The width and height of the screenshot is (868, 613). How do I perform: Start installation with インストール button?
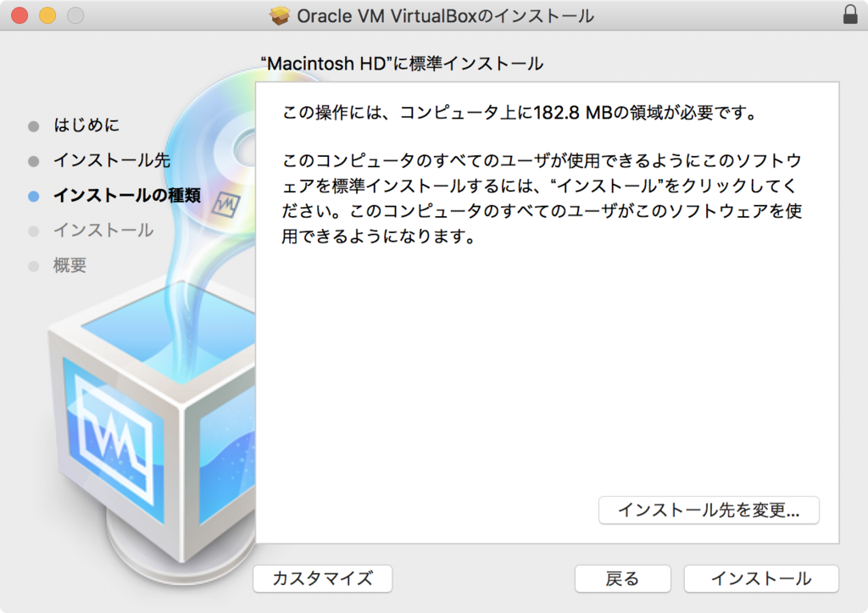pos(761,579)
